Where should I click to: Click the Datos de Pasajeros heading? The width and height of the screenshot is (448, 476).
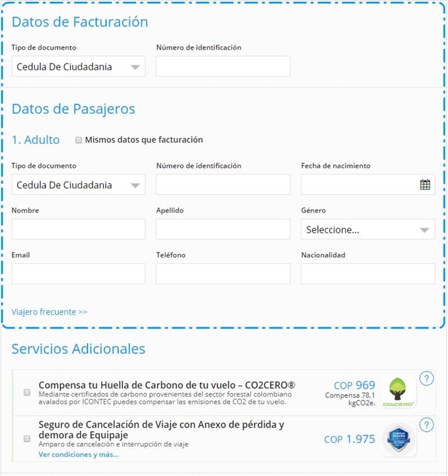click(73, 109)
